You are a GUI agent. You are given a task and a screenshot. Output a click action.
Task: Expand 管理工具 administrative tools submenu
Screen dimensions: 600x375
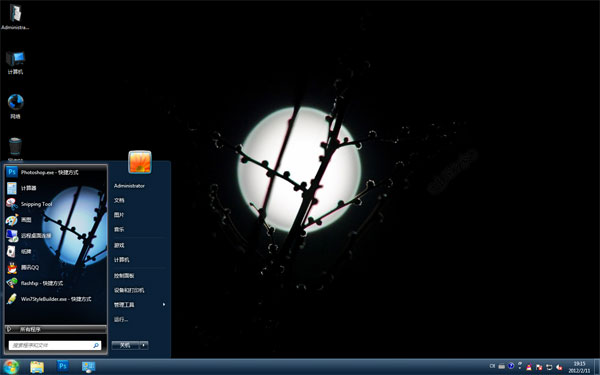139,305
